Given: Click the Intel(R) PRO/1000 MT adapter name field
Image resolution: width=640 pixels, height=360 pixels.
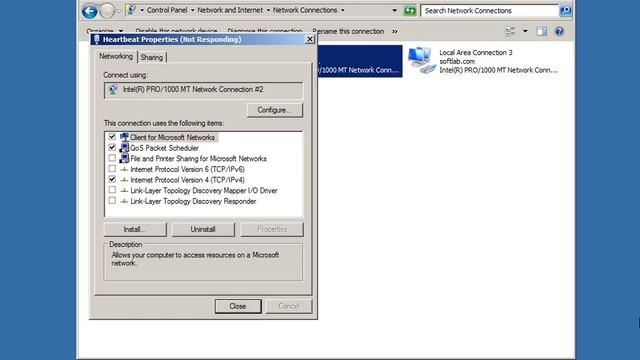Looking at the screenshot, I should point(203,90).
